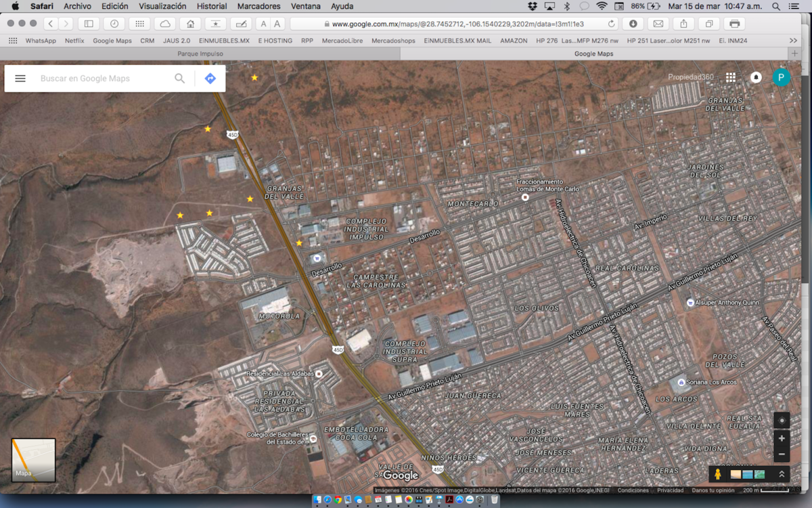Click the Buscar en Google Maps field
812x508 pixels.
tap(101, 79)
